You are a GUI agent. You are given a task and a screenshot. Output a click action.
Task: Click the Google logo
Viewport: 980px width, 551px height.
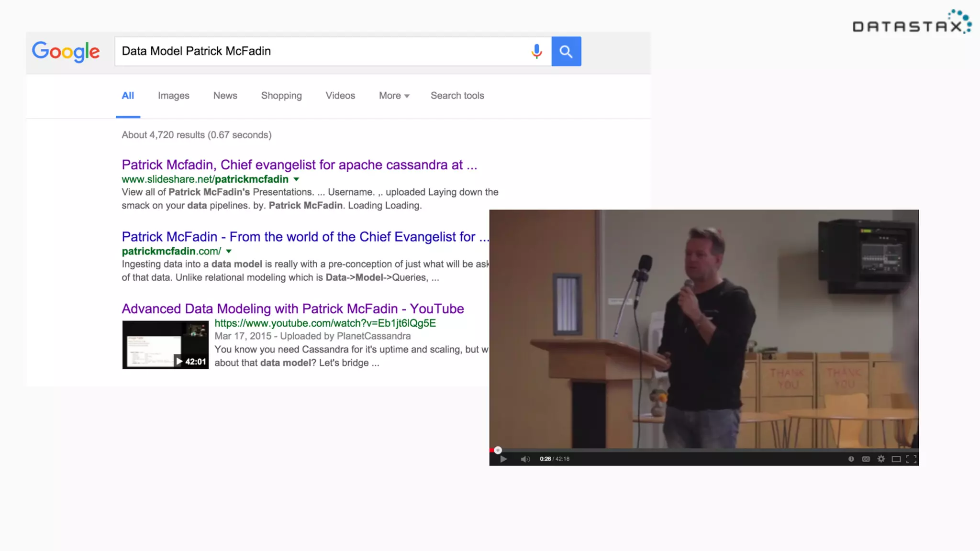pos(66,51)
